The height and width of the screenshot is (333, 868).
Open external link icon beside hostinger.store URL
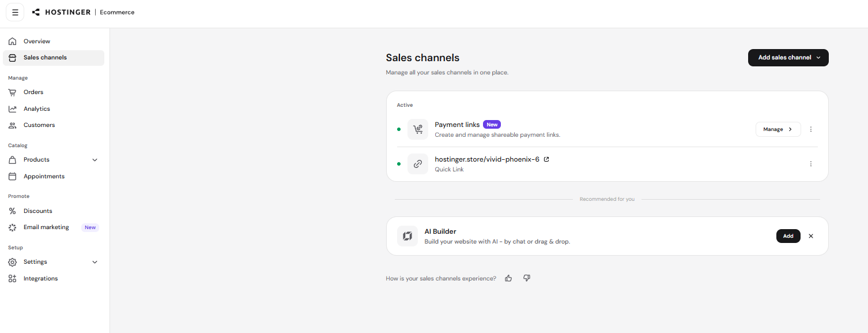click(x=546, y=159)
